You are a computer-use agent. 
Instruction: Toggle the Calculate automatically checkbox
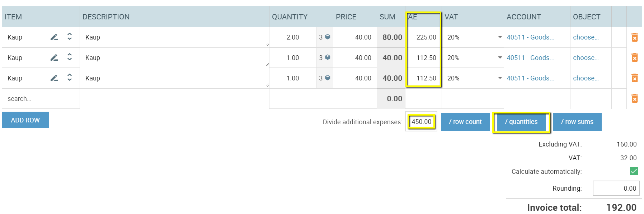click(x=634, y=171)
